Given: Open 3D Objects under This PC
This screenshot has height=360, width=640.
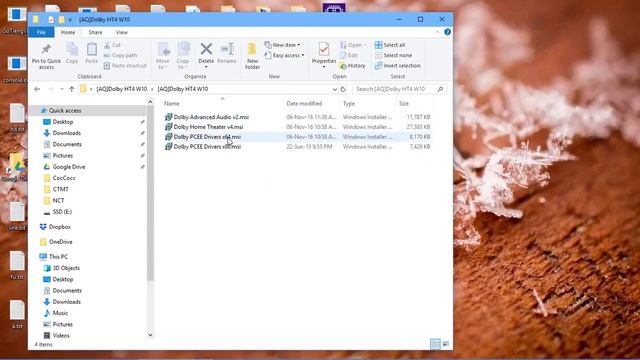Looking at the screenshot, I should pos(66,268).
